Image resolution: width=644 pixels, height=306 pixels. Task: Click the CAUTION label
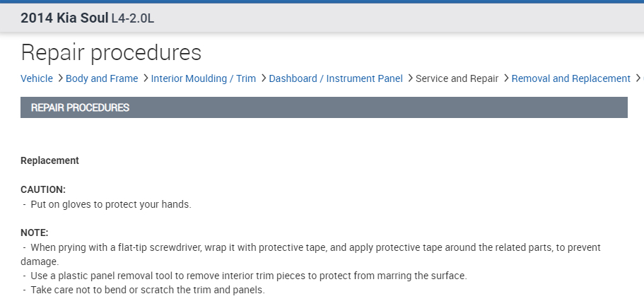click(x=43, y=190)
